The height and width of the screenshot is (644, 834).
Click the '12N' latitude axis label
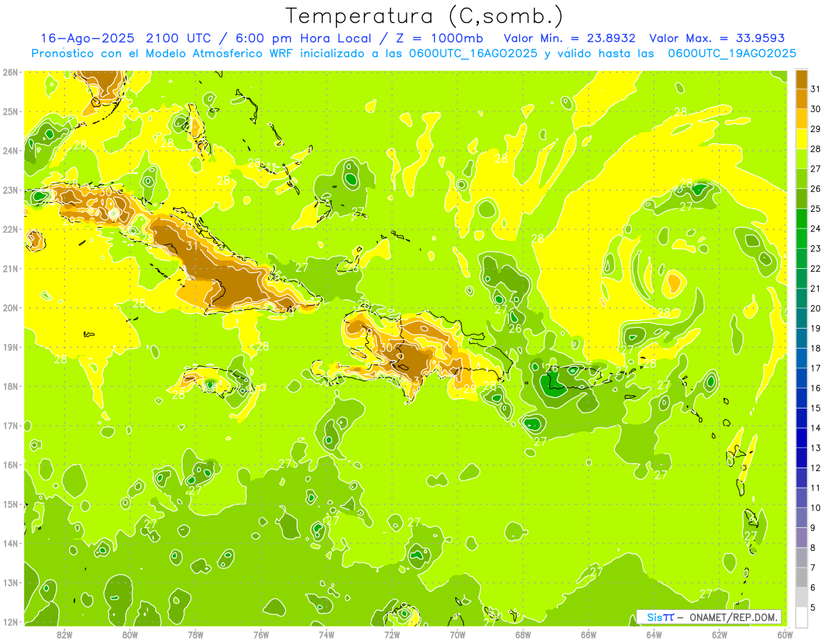[10, 622]
